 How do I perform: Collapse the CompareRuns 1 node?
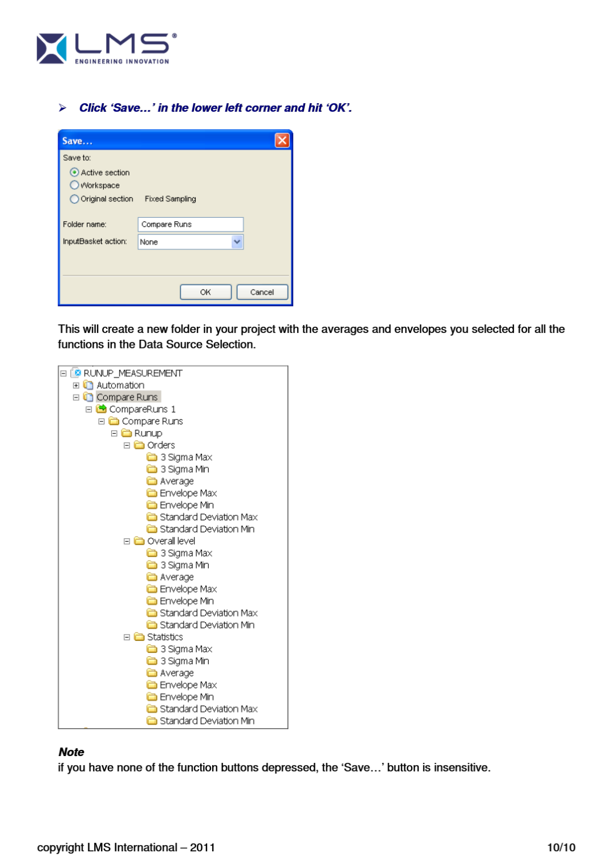[88, 409]
